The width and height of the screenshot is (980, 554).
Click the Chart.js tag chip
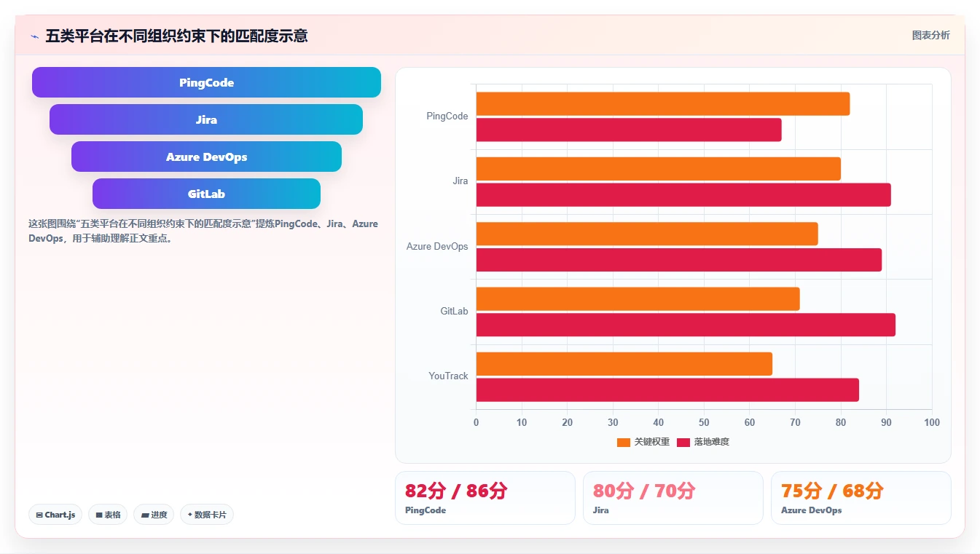56,515
